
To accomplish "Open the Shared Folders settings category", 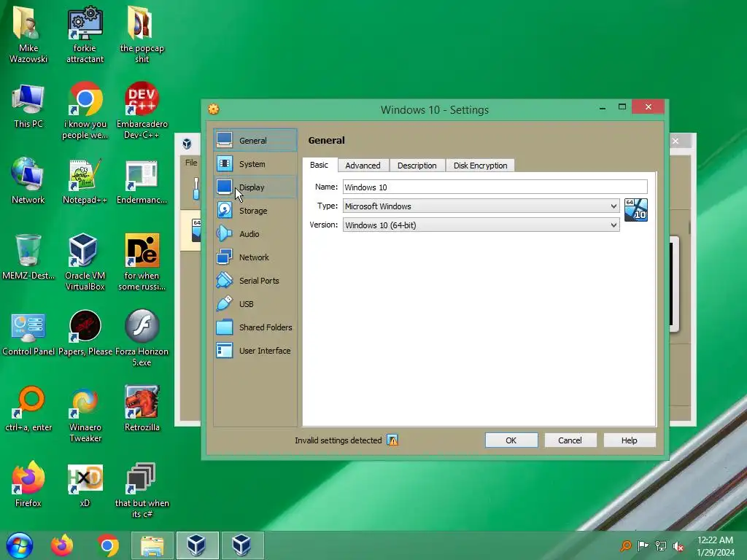I will click(x=255, y=327).
